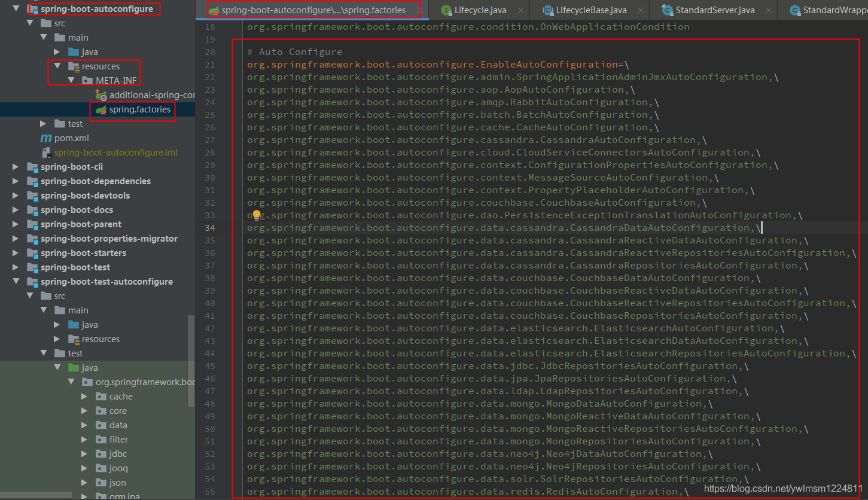The height and width of the screenshot is (500, 868).
Task: Click the java source folder icon under main
Action: pyautogui.click(x=74, y=52)
